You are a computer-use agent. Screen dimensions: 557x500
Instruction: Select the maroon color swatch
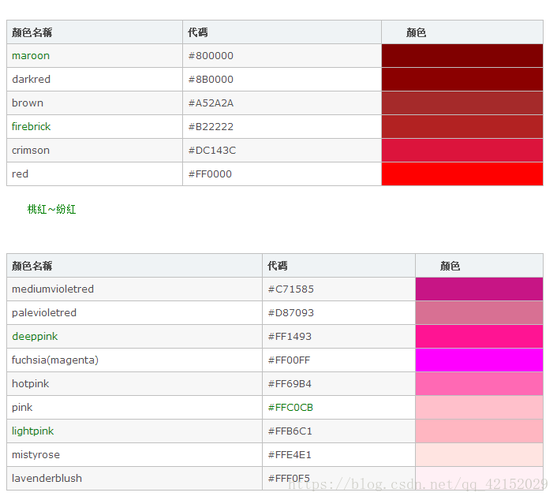coord(462,56)
